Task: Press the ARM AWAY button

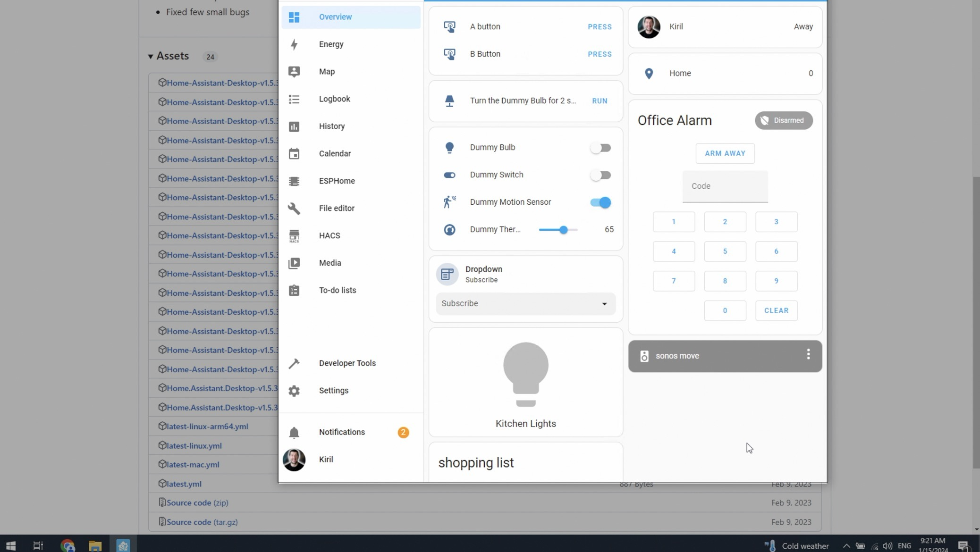Action: [725, 153]
